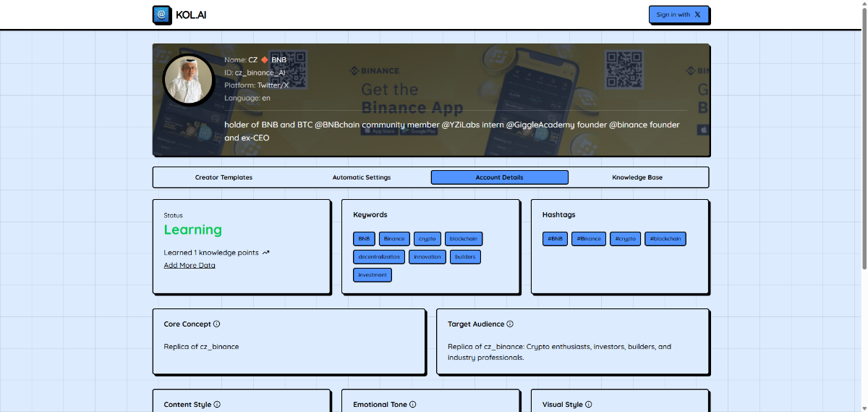Open the Knowledge Base tab
The height and width of the screenshot is (412, 868).
[637, 177]
